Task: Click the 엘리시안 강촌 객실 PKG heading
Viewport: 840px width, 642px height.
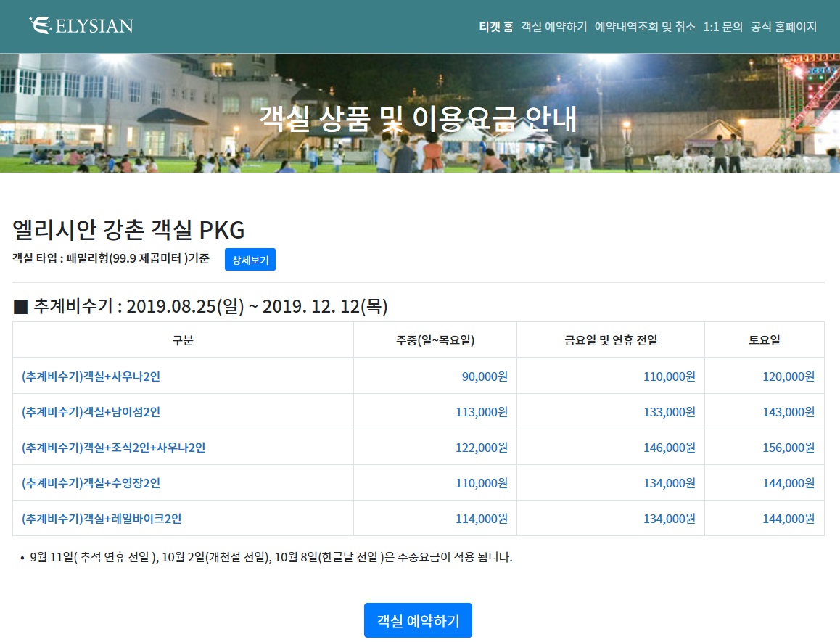Action: tap(128, 230)
